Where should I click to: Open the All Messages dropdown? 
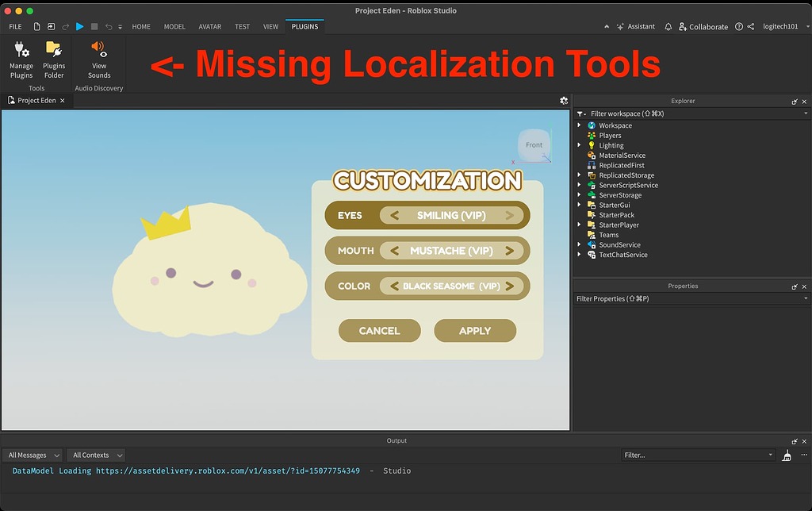point(33,455)
